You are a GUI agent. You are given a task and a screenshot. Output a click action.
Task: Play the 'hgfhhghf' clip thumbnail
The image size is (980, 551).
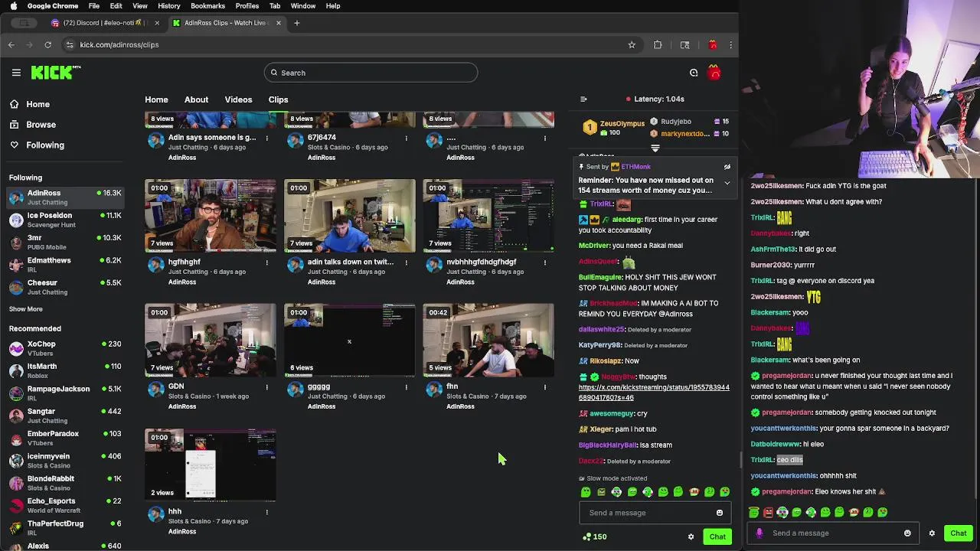(x=211, y=216)
